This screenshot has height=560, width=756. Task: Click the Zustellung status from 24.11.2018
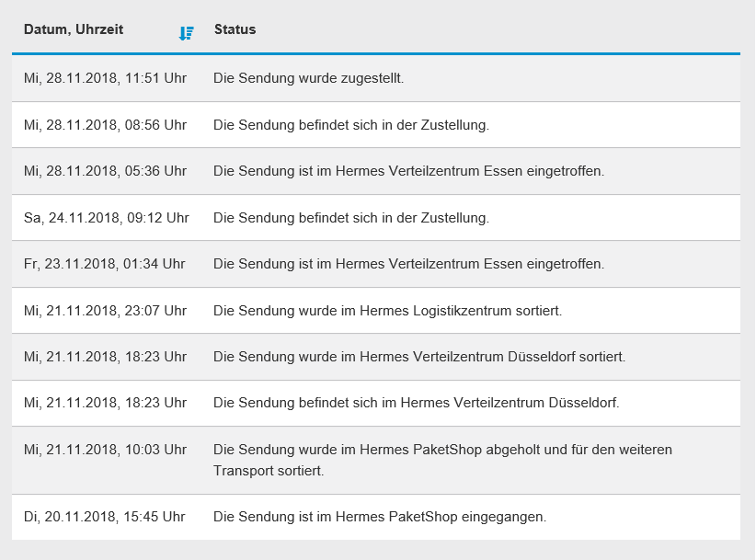(351, 218)
